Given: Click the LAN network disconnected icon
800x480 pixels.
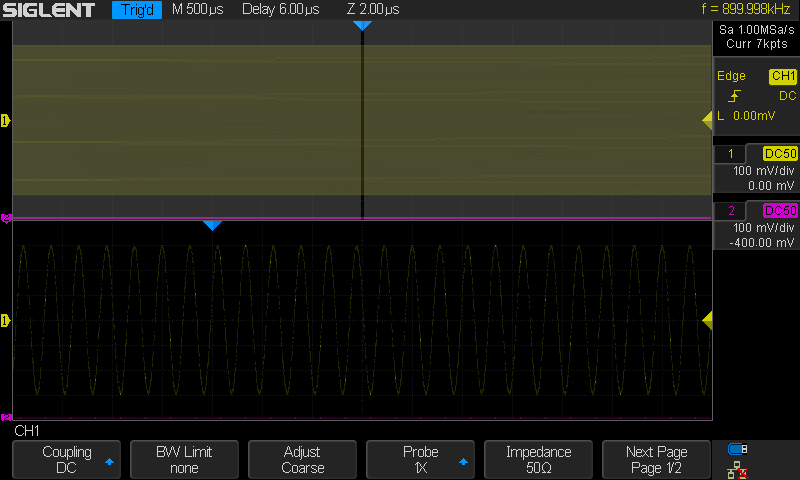Looking at the screenshot, I should (x=738, y=469).
